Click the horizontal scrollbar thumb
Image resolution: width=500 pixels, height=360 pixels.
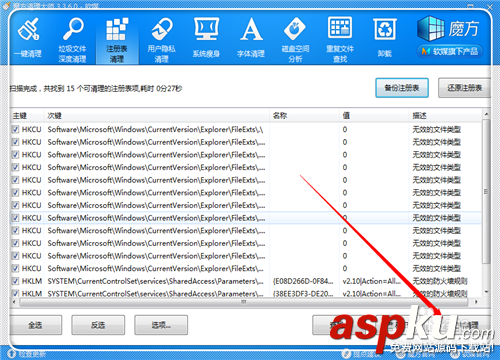click(244, 302)
